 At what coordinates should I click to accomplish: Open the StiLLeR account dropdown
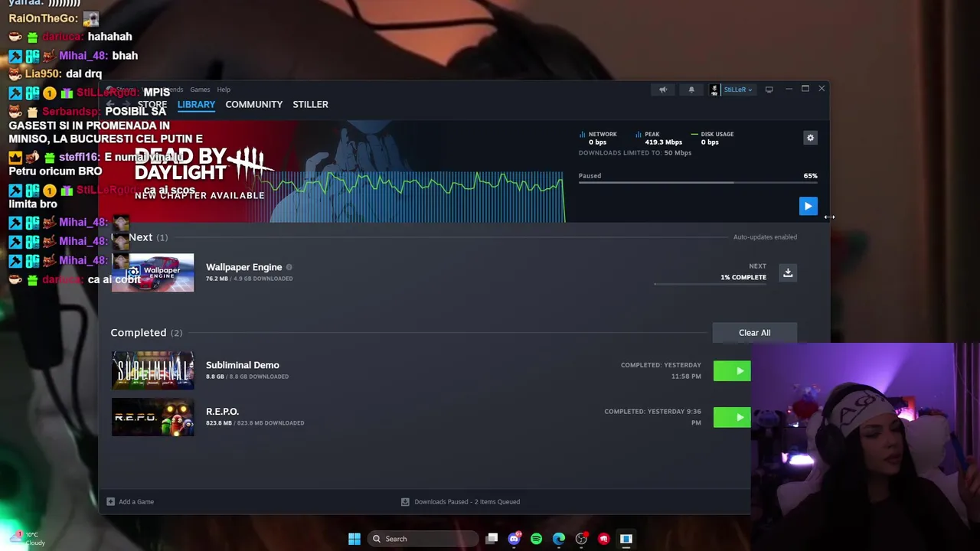pyautogui.click(x=738, y=90)
